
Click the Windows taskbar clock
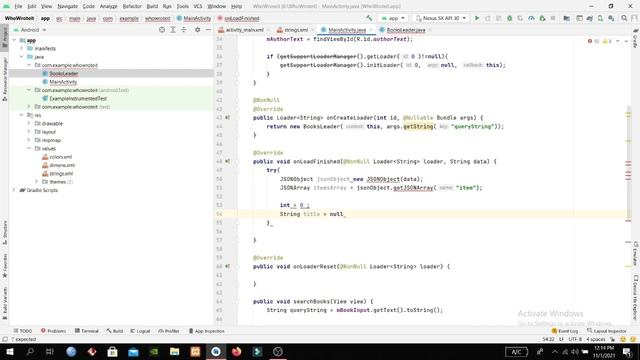coord(604,351)
